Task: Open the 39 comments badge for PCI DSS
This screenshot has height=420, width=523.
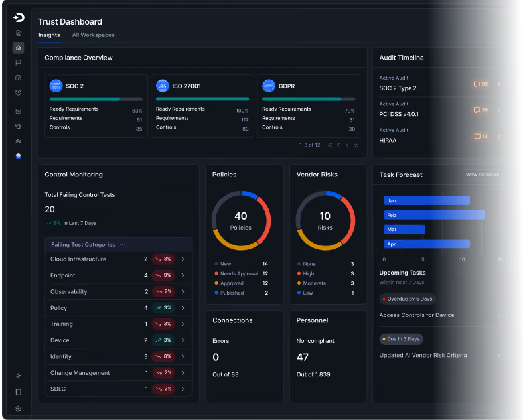Action: pos(481,110)
